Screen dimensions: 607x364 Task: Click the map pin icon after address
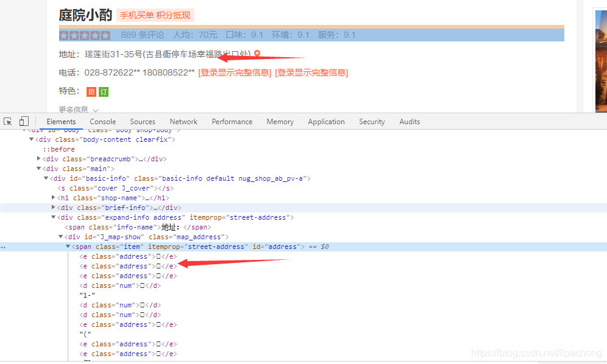(x=257, y=54)
